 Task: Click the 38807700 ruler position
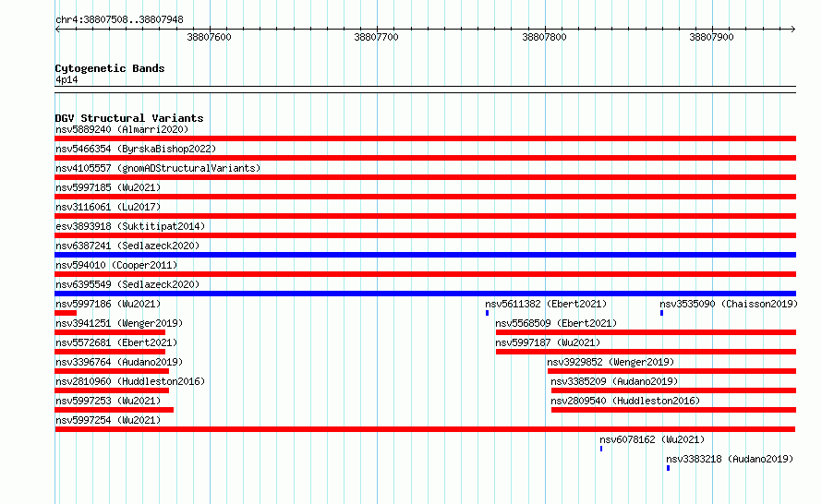[377, 37]
